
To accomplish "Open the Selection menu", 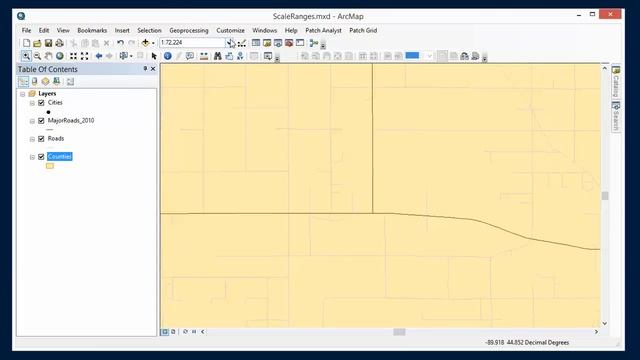I will tap(149, 31).
